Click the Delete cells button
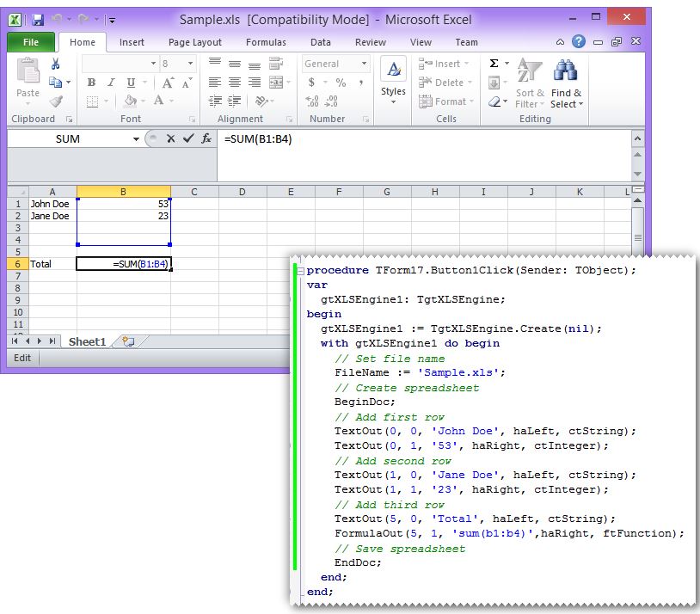The width and height of the screenshot is (700, 614). click(445, 83)
